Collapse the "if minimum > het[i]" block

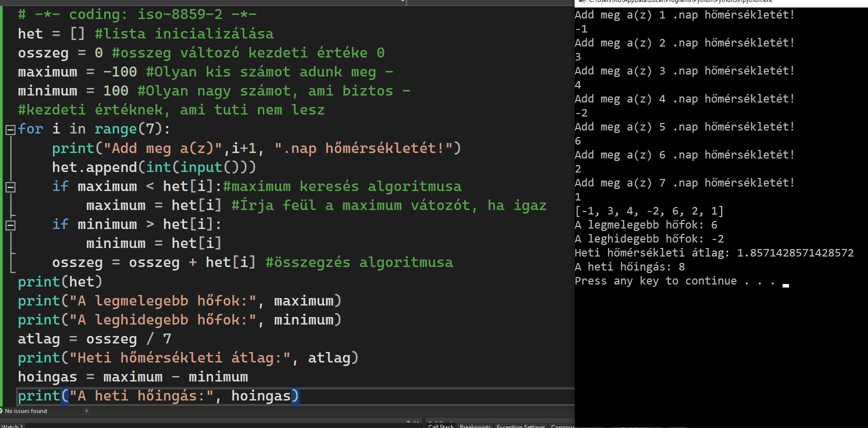10,225
